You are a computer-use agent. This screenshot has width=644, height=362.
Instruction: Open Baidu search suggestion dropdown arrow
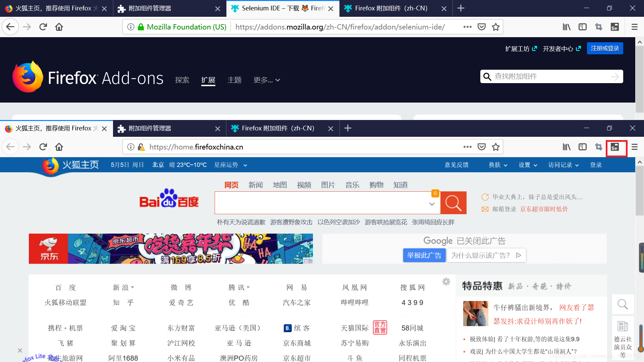[432, 204]
